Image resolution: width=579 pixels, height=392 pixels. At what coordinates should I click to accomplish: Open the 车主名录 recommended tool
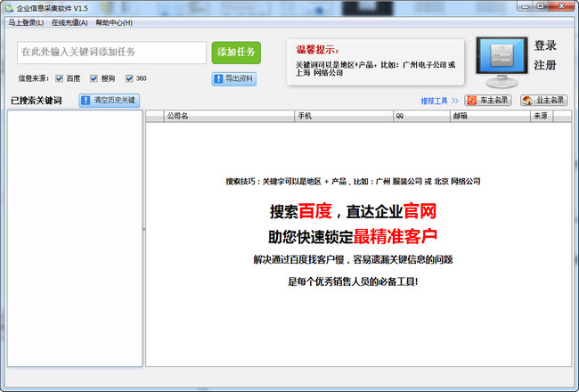tap(488, 100)
